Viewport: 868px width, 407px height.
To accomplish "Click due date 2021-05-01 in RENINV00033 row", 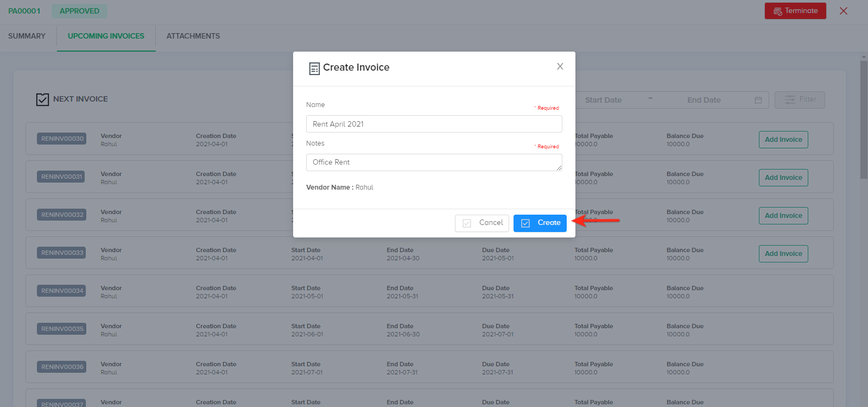I will coord(498,258).
